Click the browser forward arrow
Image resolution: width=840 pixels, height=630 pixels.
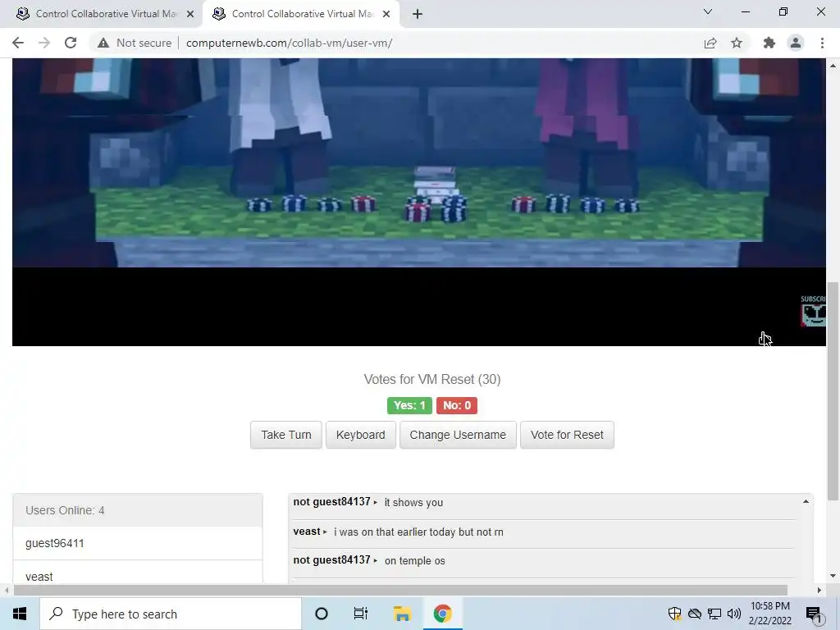44,43
